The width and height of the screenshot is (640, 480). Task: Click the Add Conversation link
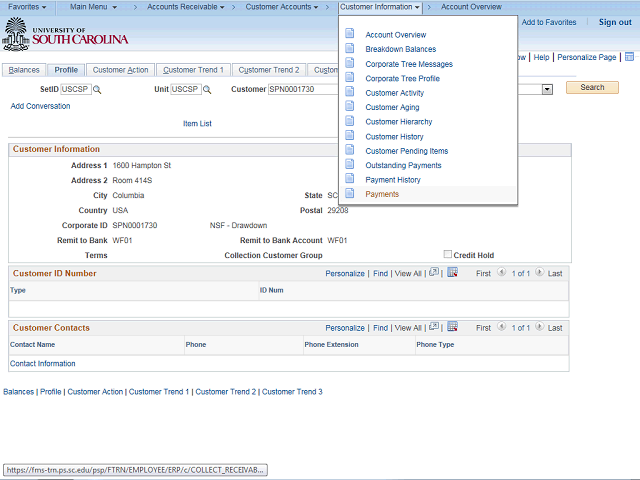(40, 106)
